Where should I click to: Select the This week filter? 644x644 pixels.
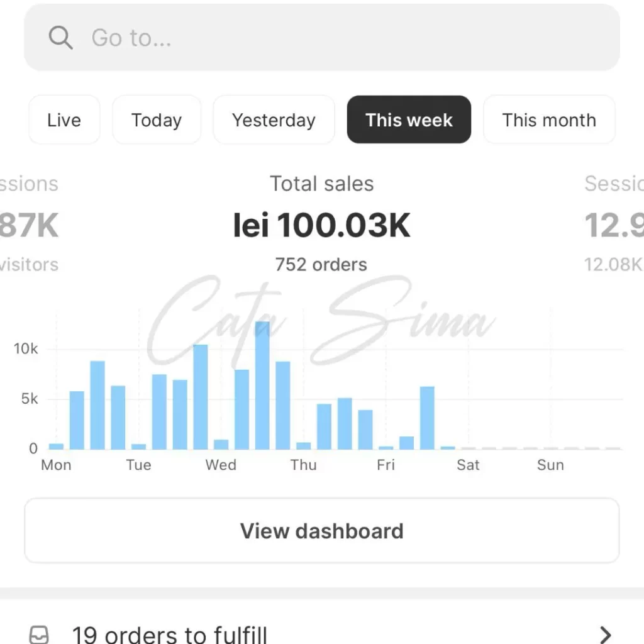click(x=409, y=120)
